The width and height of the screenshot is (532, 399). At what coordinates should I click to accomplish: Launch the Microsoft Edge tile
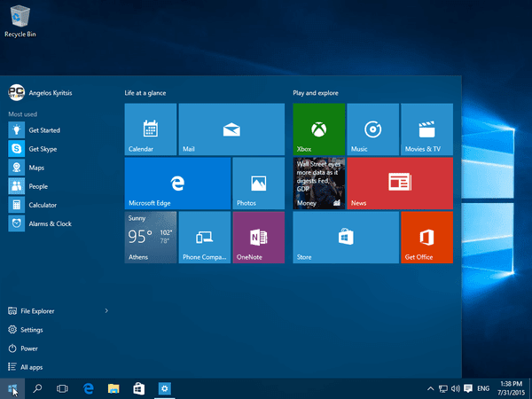(177, 184)
